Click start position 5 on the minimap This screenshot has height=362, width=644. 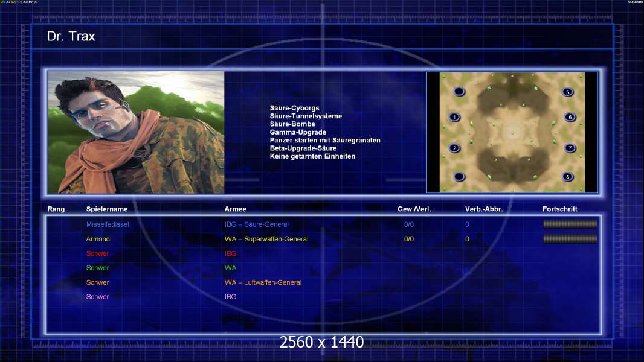click(x=568, y=92)
